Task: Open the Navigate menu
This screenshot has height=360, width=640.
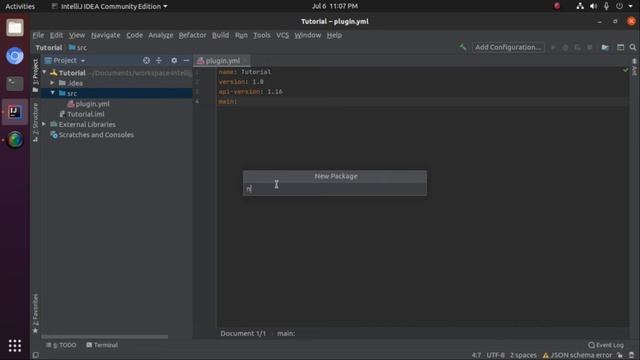Action: click(x=106, y=35)
